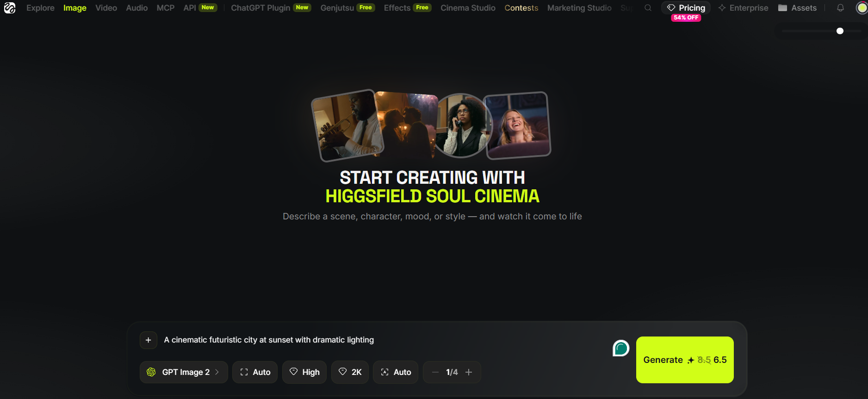Click the Generate button
The image size is (868, 399).
685,360
